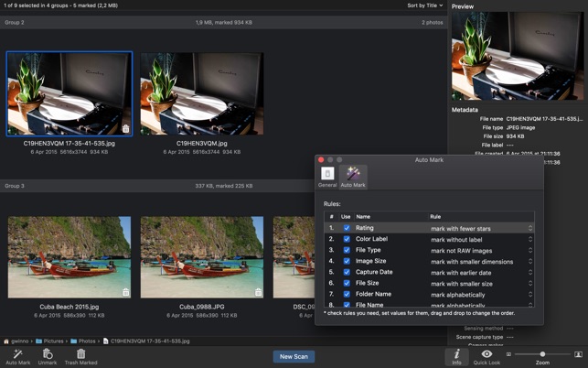Click trash mark on C19HEN3VQM 17-35-41-535.jpg thumbnail
588x368 pixels.
(125, 129)
